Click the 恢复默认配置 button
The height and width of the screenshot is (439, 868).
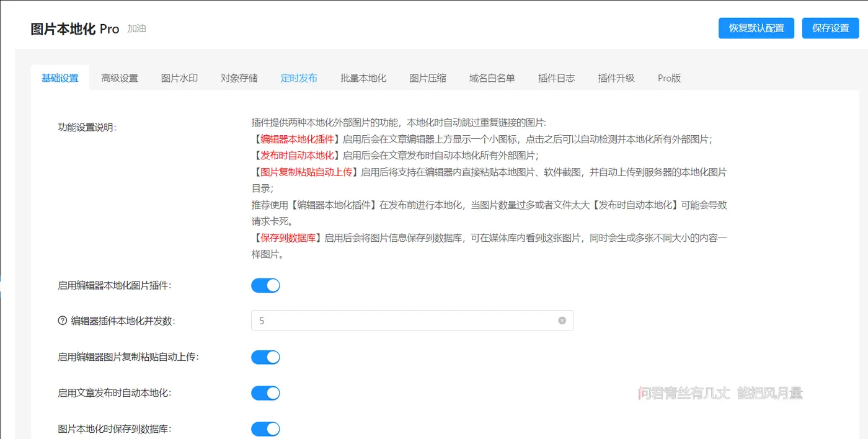click(x=756, y=28)
